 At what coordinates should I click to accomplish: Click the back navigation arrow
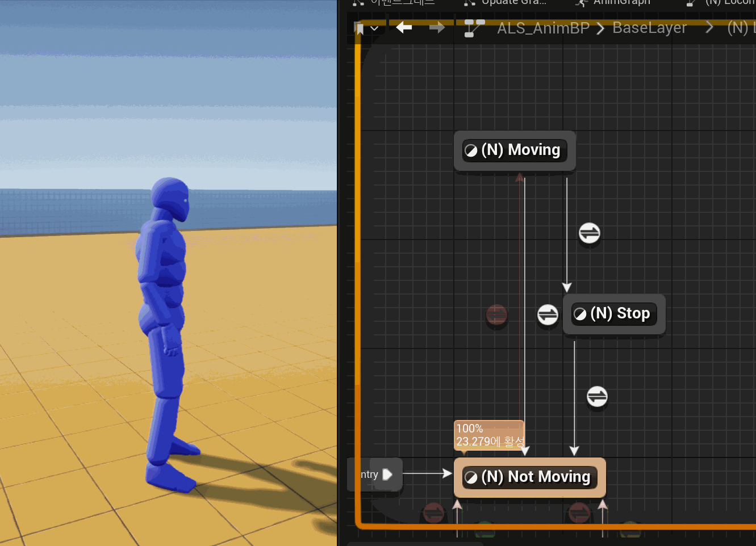(x=404, y=27)
